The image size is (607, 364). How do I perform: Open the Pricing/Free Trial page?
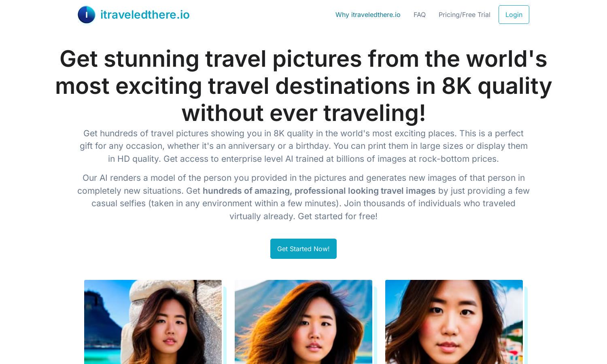[465, 15]
